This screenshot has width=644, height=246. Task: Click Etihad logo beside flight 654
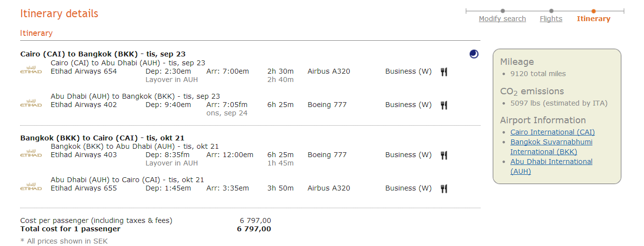(31, 70)
